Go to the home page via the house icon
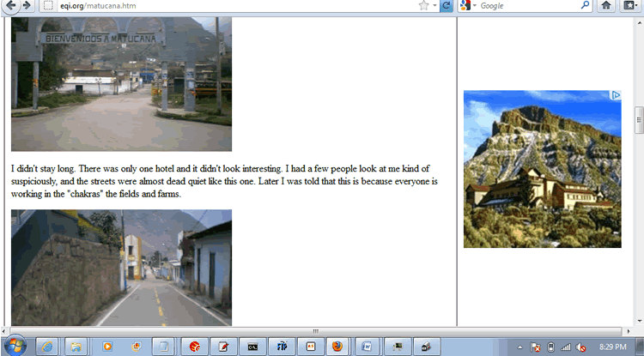Screen dimensions: 644x356 pos(606,5)
